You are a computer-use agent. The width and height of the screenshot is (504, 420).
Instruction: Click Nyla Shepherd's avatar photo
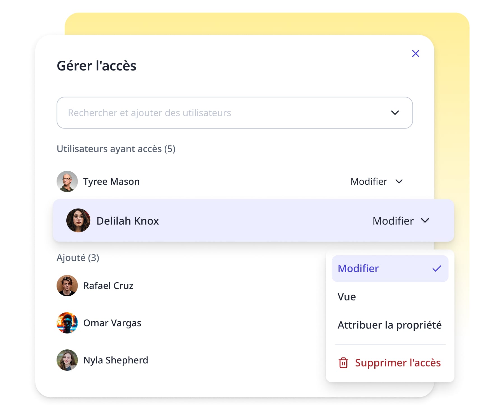tap(67, 360)
